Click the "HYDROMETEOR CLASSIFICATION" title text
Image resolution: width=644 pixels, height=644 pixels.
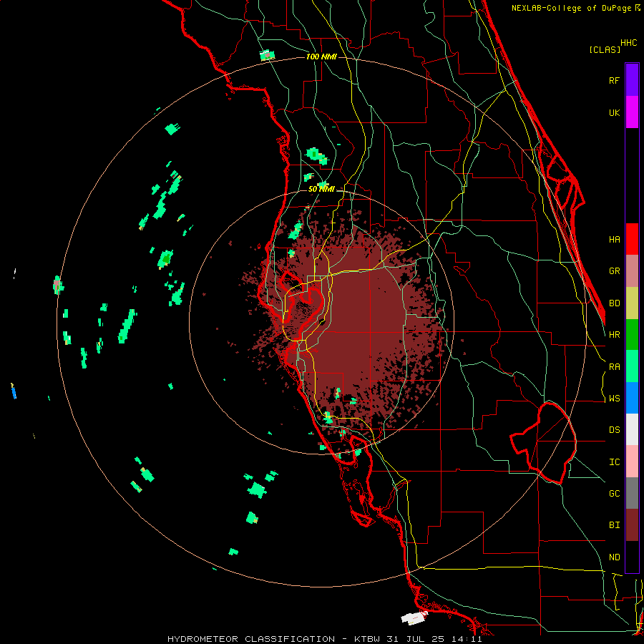click(251, 639)
